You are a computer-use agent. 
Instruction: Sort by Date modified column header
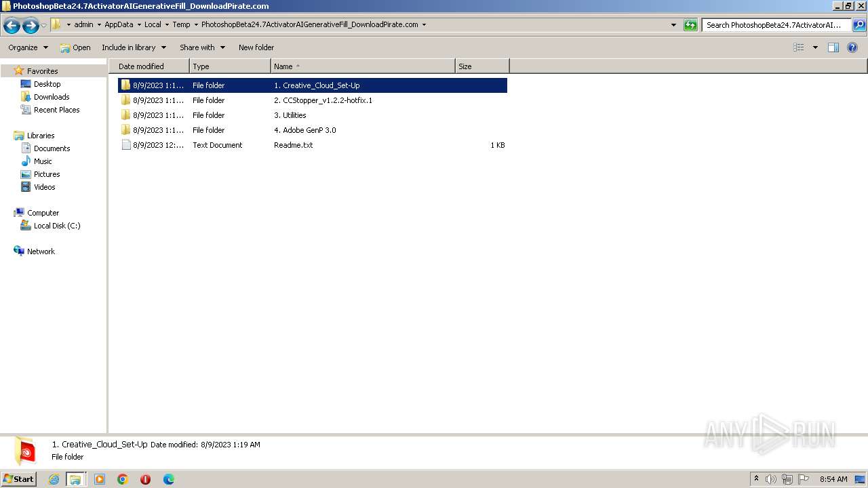[x=149, y=66]
